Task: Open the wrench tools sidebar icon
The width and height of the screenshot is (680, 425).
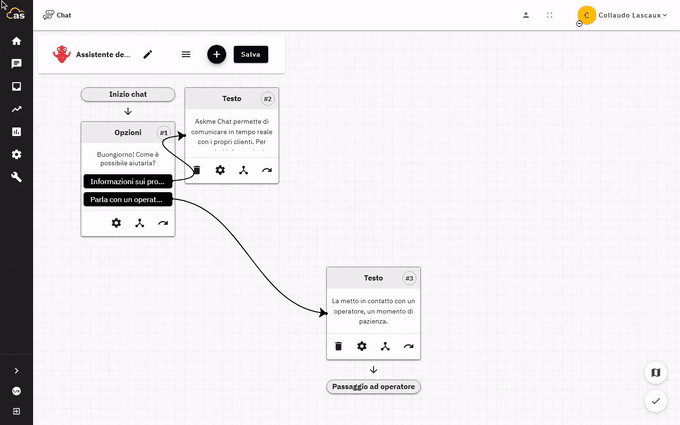Action: [16, 177]
